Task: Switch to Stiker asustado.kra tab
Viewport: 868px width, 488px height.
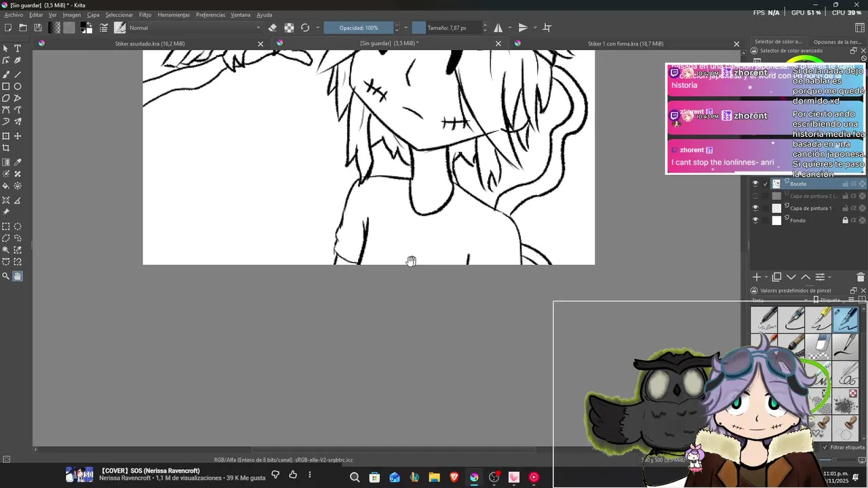Action: (x=150, y=43)
